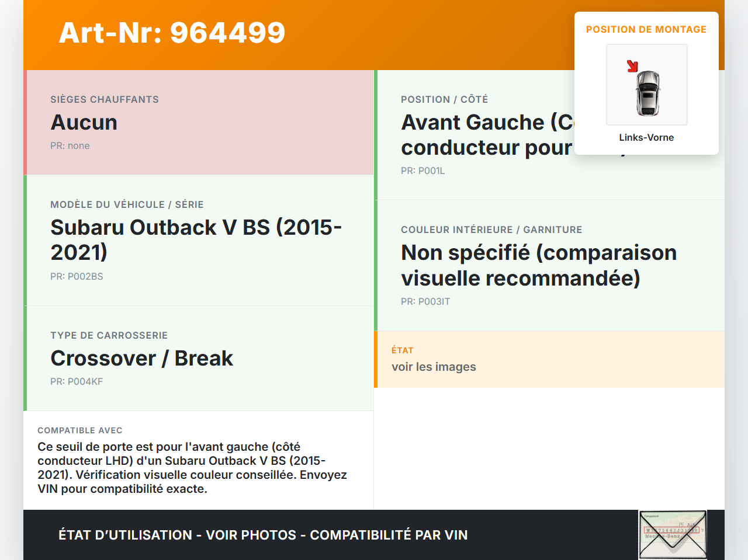Click the 'COMPATIBLE AVEC' heading
This screenshot has height=560, width=748.
pyautogui.click(x=80, y=430)
